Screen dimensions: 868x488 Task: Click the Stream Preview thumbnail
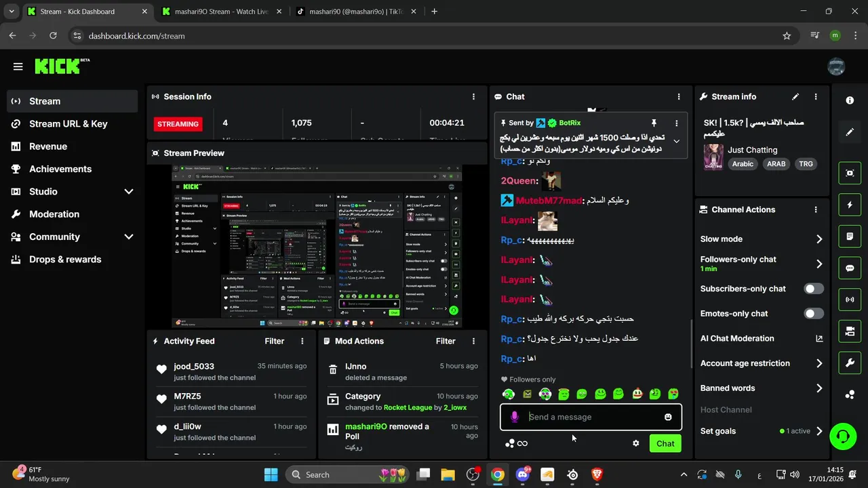click(x=317, y=246)
